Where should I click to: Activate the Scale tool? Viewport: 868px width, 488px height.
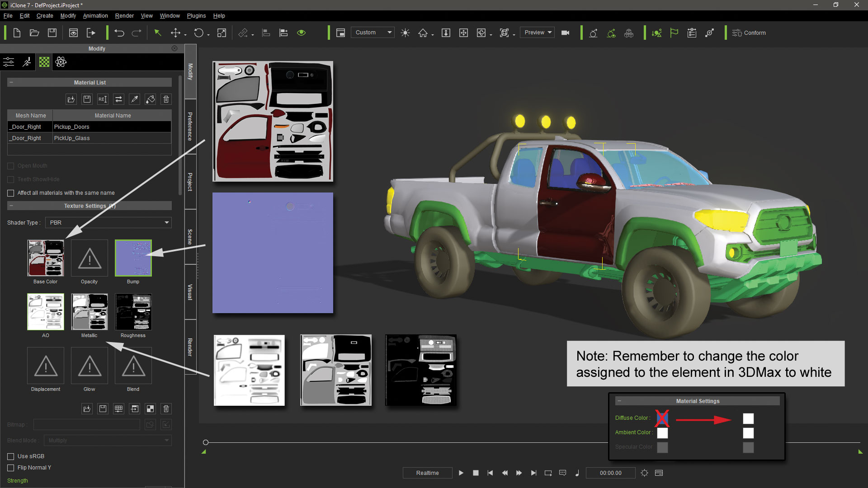222,33
